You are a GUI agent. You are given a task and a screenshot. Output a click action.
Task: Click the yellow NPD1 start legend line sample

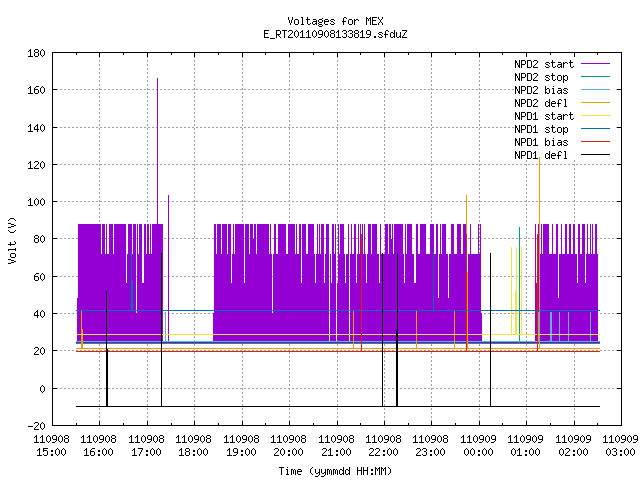(595, 116)
